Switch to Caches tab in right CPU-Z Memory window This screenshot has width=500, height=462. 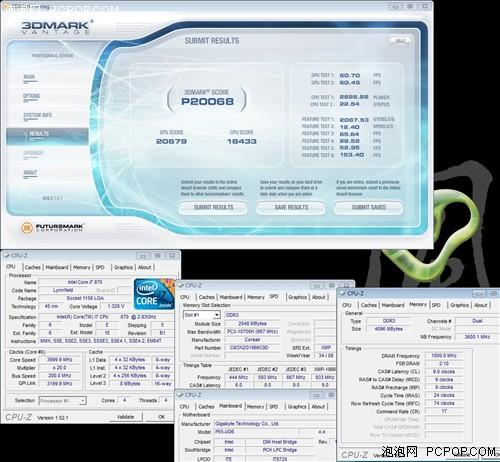[x=369, y=305]
